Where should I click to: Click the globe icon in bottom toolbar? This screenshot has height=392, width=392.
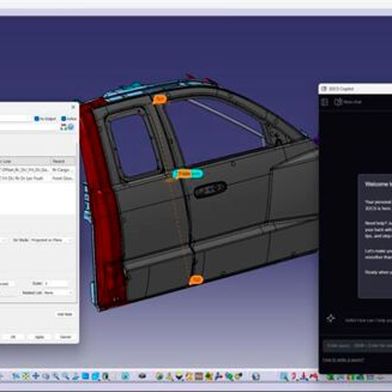click(x=256, y=377)
